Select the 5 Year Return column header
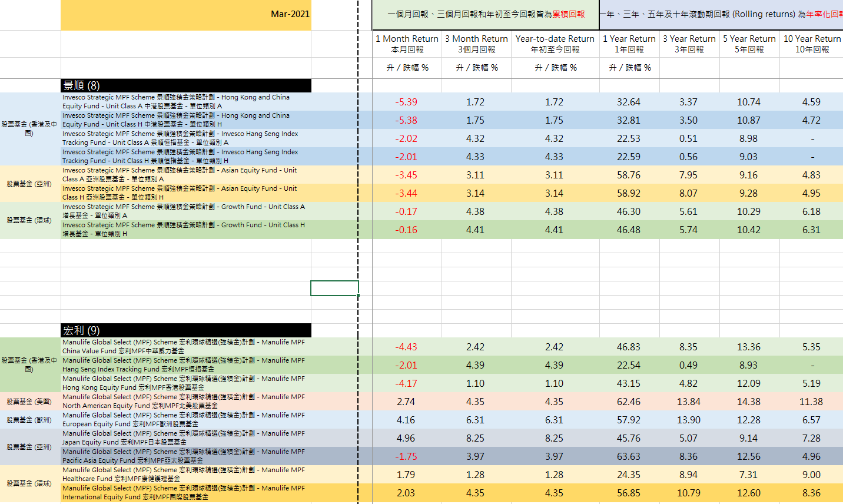 coord(749,44)
